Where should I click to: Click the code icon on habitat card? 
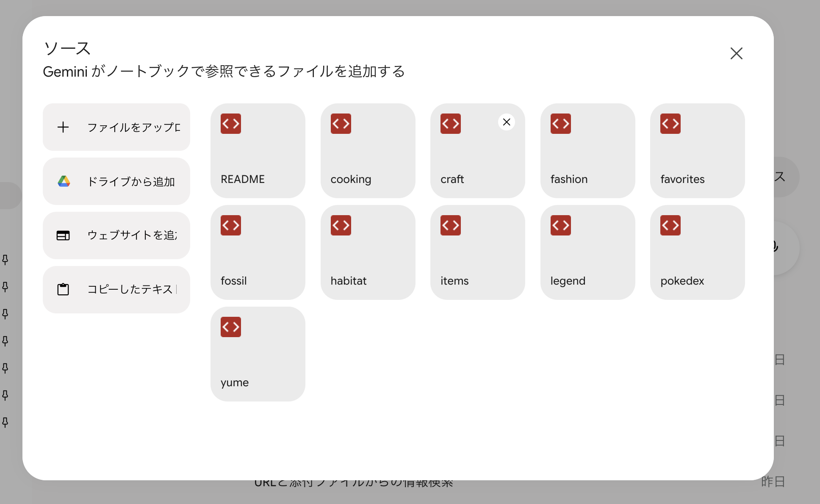pyautogui.click(x=341, y=225)
